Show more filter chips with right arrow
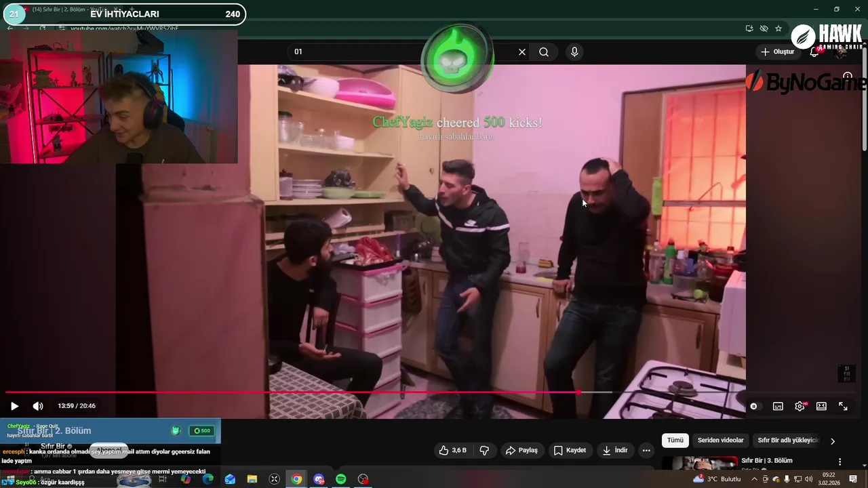The height and width of the screenshot is (488, 868). point(833,441)
